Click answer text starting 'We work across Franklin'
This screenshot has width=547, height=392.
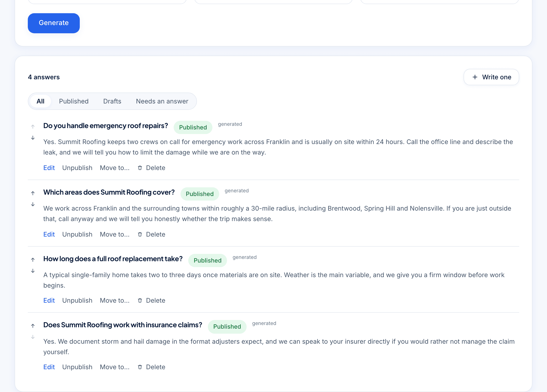(277, 214)
